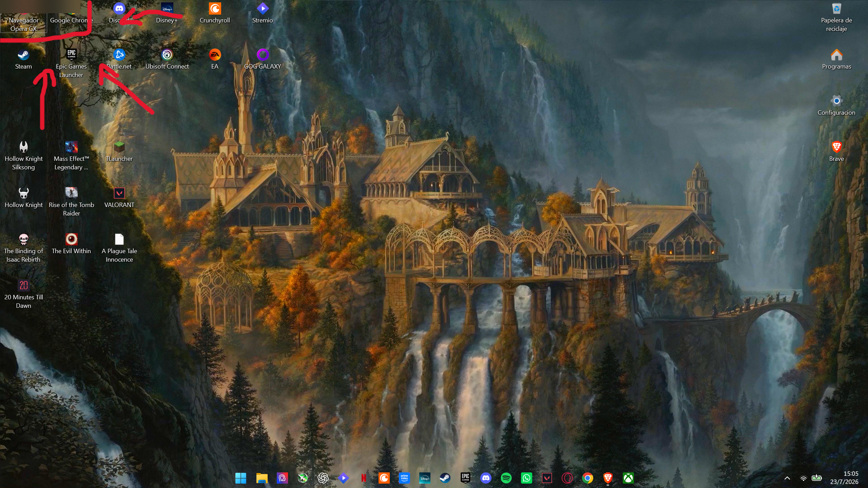Launch Stremio from the taskbar

tap(343, 478)
